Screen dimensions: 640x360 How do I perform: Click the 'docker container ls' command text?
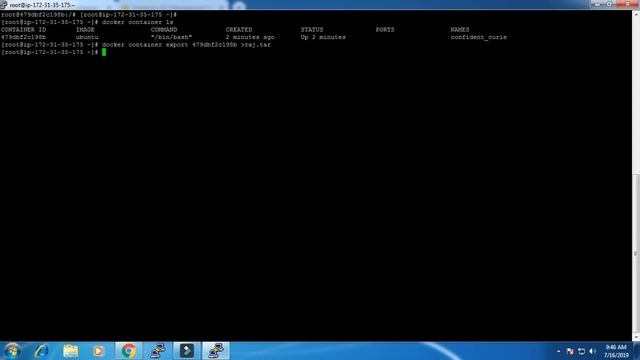click(138, 22)
